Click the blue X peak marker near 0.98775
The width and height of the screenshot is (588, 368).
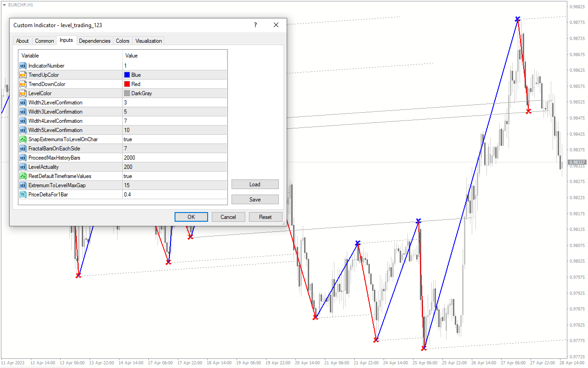(518, 19)
